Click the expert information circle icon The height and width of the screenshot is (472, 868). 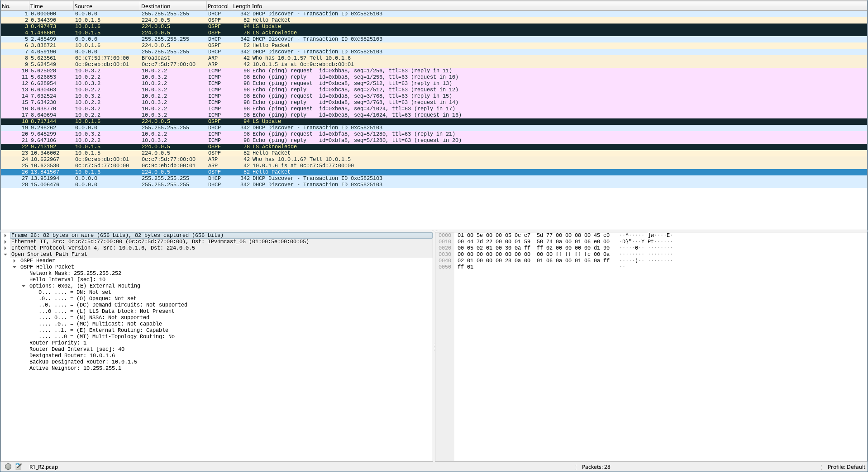click(x=8, y=467)
